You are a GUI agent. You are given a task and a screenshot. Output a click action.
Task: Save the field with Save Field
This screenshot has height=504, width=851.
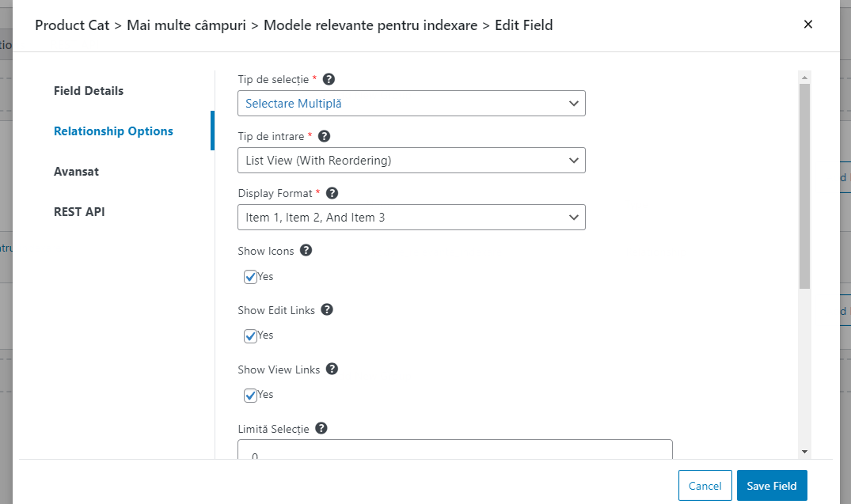pyautogui.click(x=772, y=485)
